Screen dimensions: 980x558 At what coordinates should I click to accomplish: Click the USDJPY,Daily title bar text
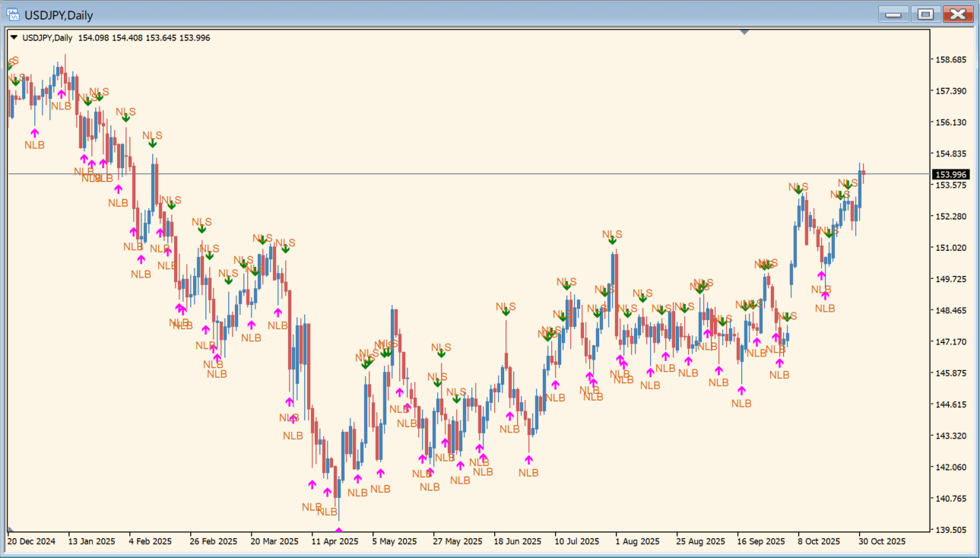(59, 14)
